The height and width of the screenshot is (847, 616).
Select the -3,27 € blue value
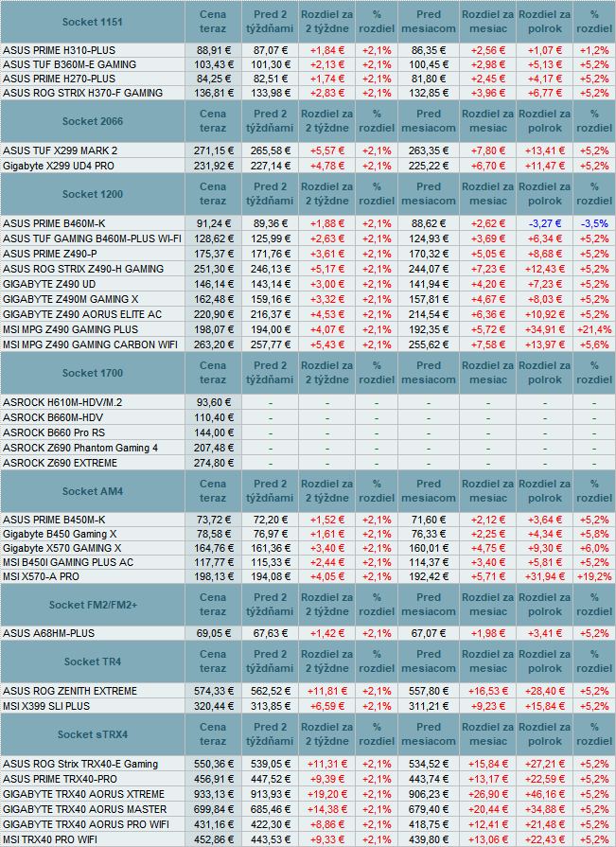545,223
